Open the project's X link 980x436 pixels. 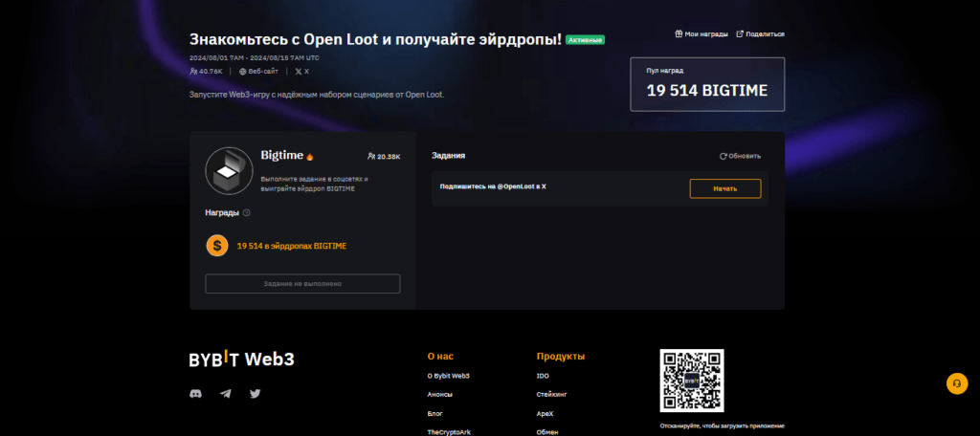click(301, 71)
